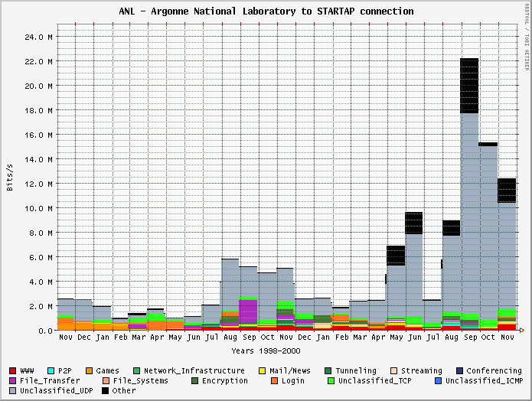Click the 'Login' legend label
Image resolution: width=532 pixels, height=401 pixels.
(293, 381)
